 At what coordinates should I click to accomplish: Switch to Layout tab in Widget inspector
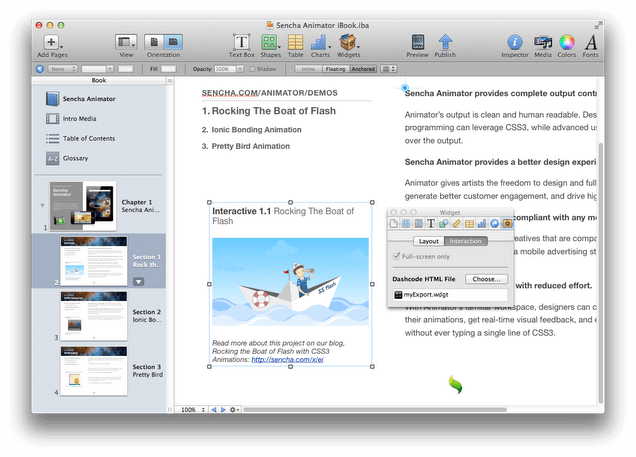coord(429,241)
